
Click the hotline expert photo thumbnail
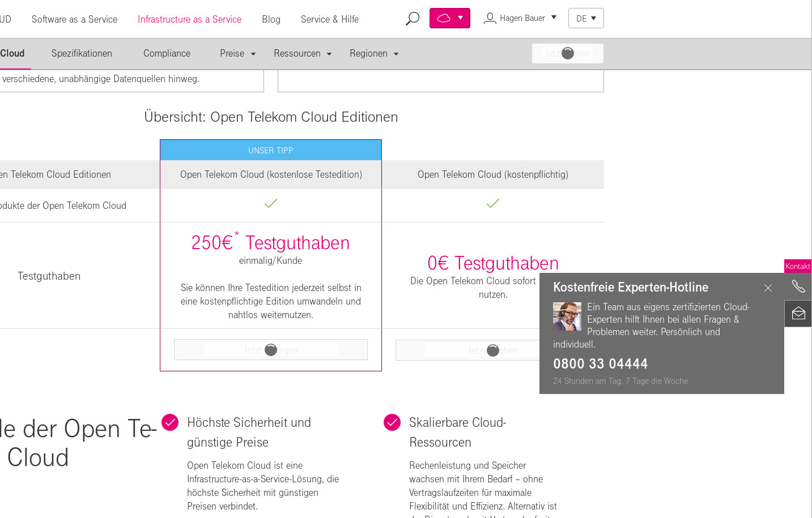point(567,316)
